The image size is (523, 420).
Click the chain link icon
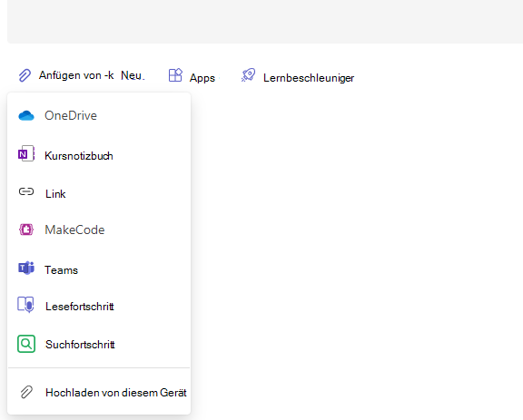point(26,191)
